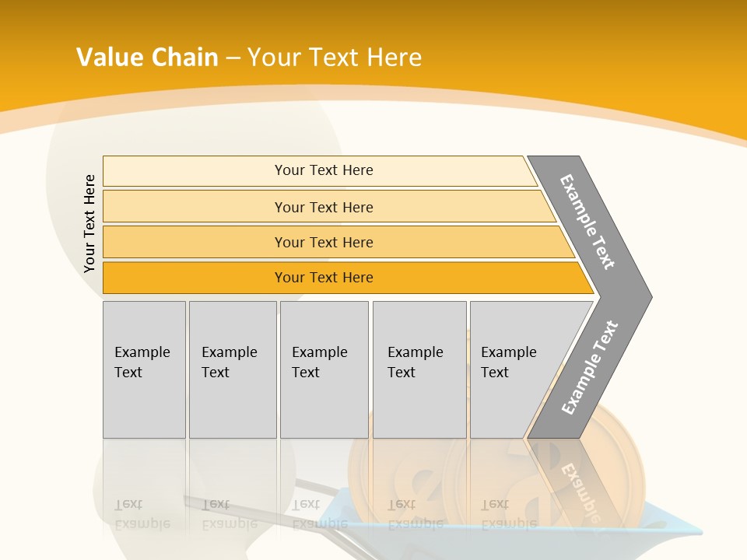747x560 pixels.
Task: Select the fourth gray 'Example Text' box
Action: 419,369
